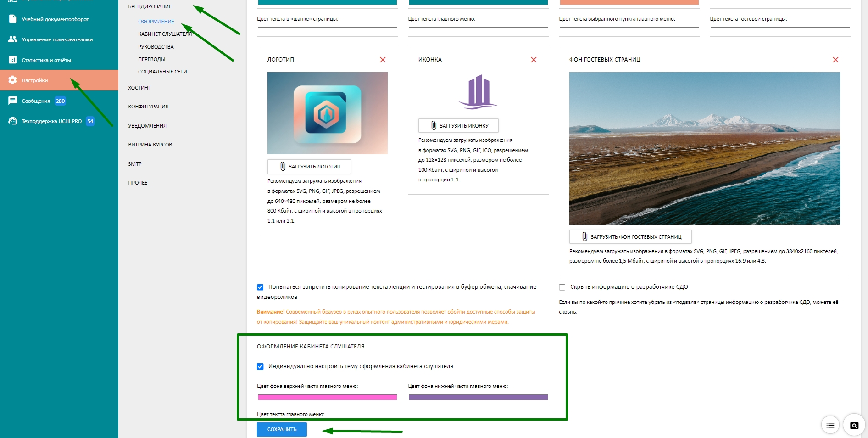Click the Настройки gear icon
This screenshot has width=868, height=438.
click(13, 80)
